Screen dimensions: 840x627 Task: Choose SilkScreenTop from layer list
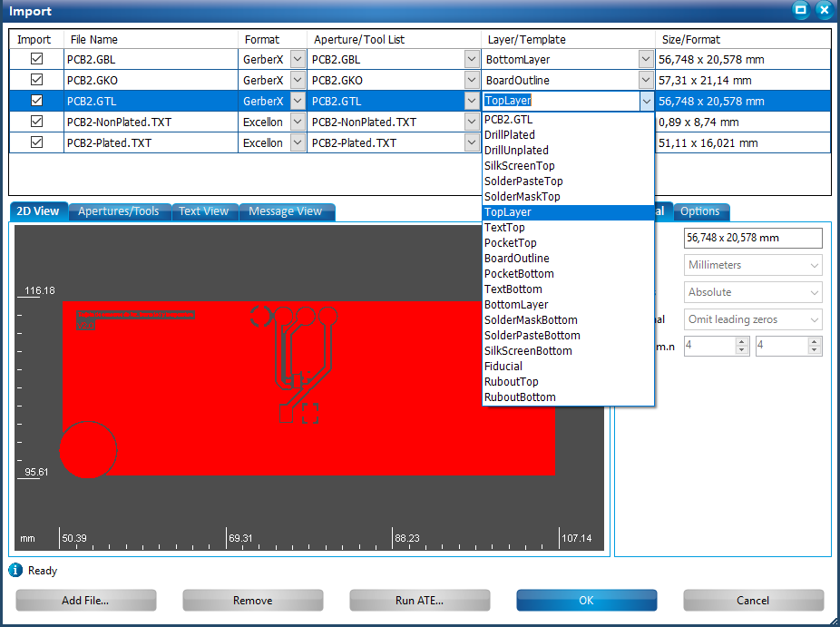tap(519, 166)
